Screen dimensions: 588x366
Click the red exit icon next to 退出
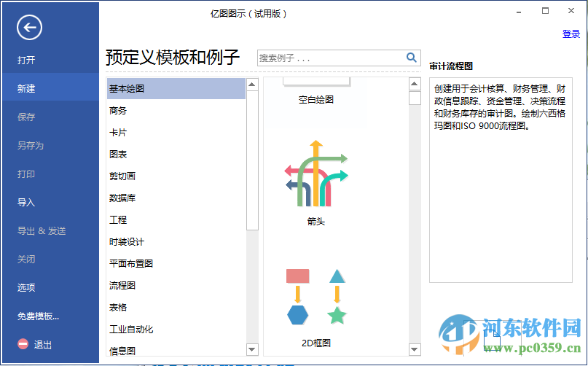(x=23, y=344)
